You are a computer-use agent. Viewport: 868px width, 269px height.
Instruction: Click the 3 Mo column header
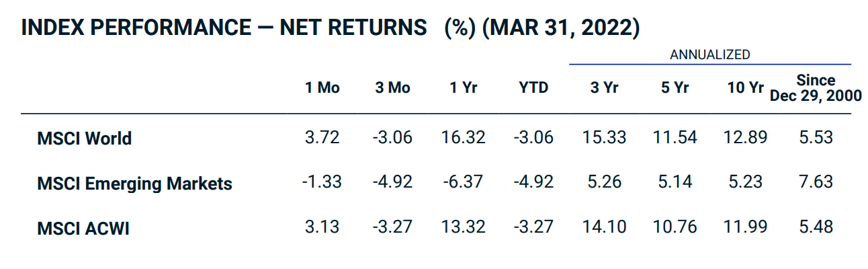[x=392, y=88]
